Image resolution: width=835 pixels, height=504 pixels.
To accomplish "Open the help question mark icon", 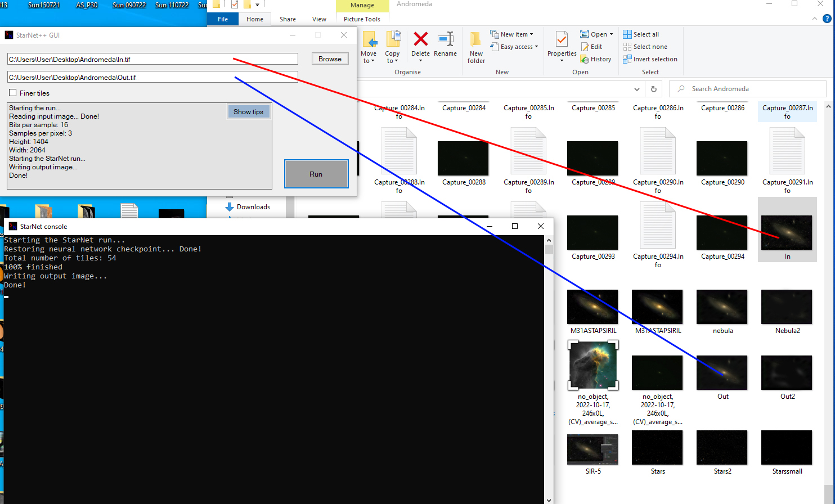I will 827,19.
